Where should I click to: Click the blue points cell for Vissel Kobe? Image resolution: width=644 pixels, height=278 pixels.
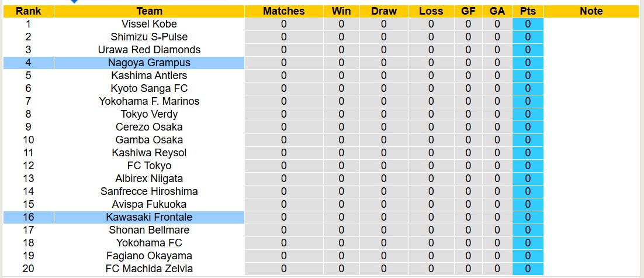click(x=528, y=24)
